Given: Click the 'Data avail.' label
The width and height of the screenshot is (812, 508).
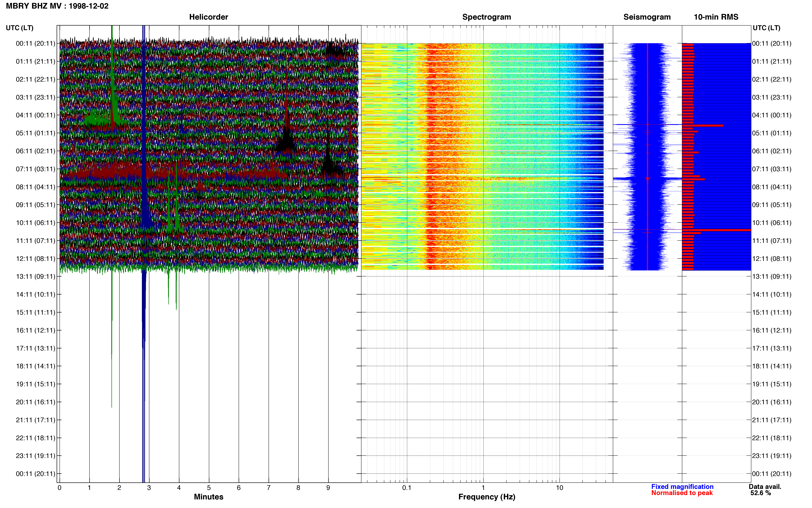Looking at the screenshot, I should [x=765, y=487].
